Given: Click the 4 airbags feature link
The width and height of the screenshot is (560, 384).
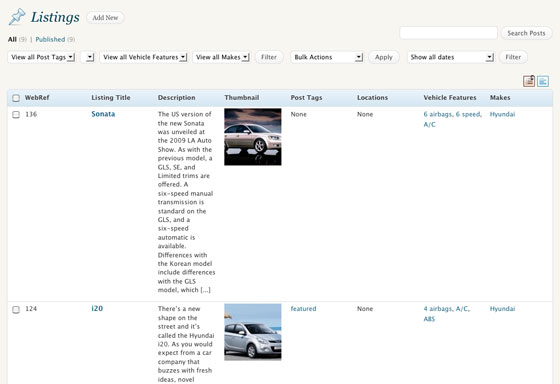Looking at the screenshot, I should pos(438,309).
